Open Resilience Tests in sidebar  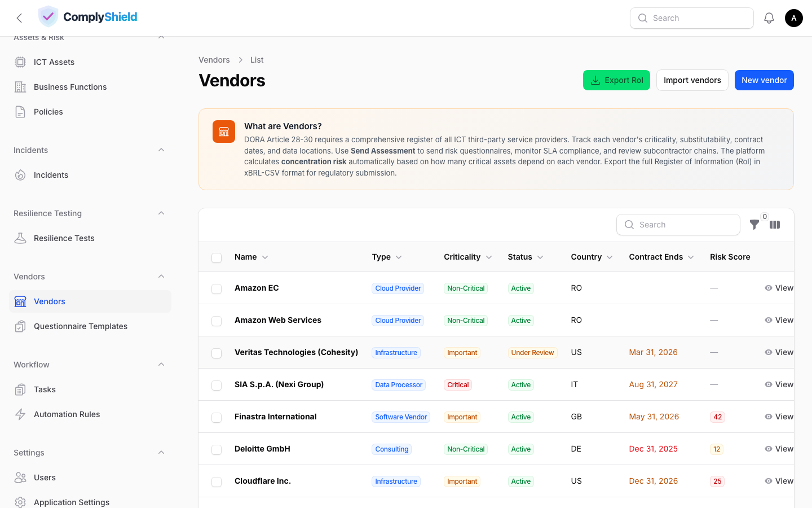90,238
